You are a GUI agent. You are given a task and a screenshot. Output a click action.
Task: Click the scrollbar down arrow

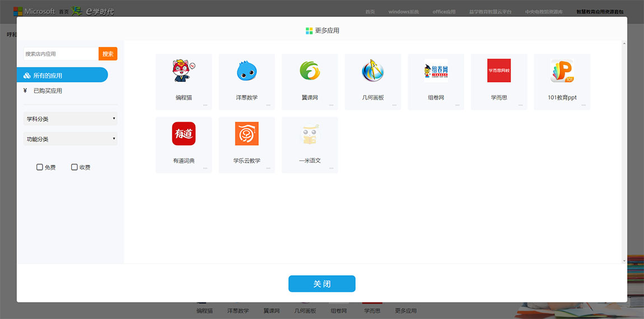point(624,261)
